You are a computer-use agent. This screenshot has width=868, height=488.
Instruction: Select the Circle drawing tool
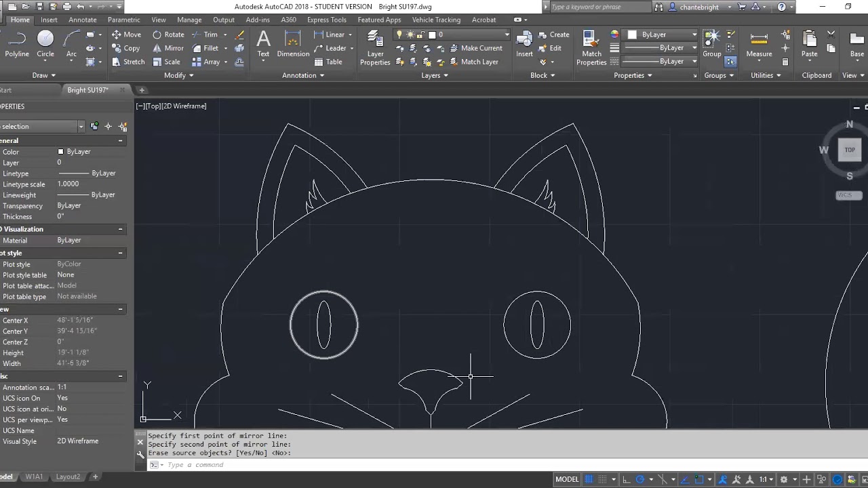(45, 44)
